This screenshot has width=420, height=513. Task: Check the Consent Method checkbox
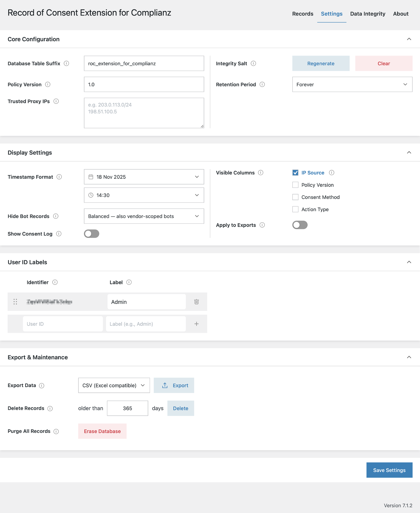tap(295, 197)
